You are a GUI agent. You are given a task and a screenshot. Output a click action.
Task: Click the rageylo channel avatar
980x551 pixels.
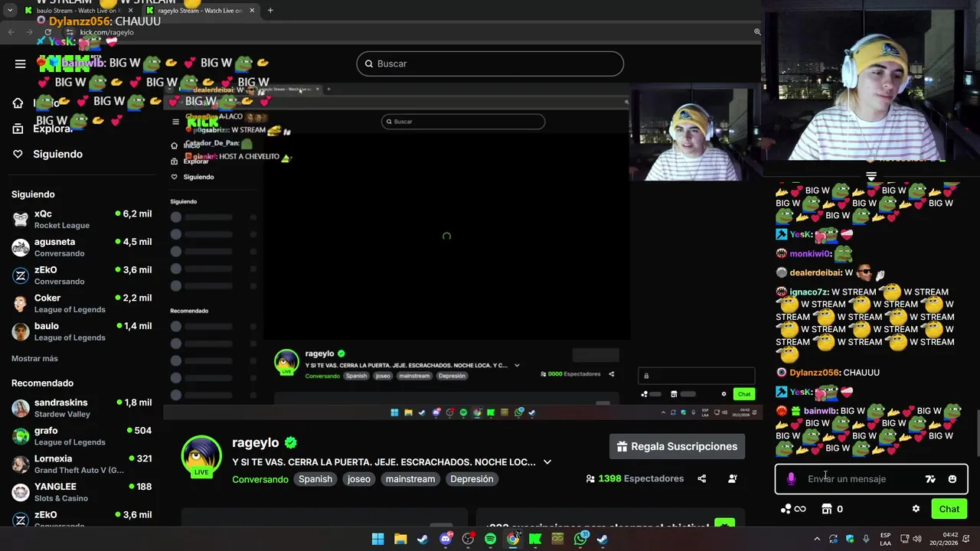click(x=201, y=457)
